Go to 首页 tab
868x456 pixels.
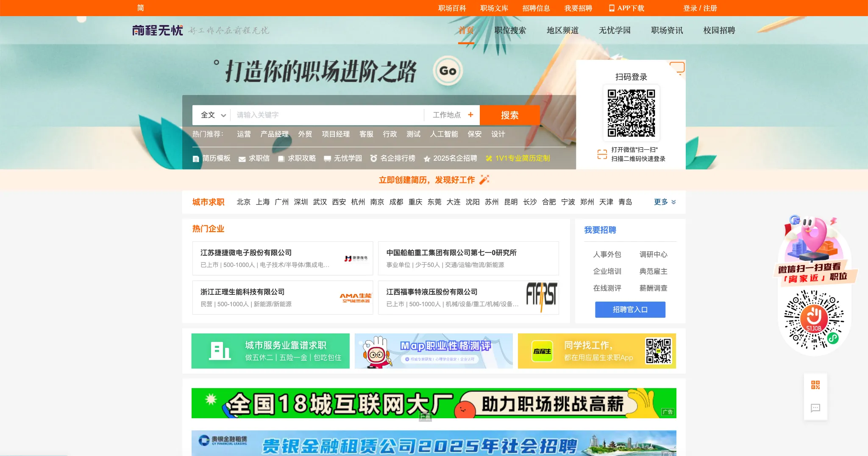click(x=466, y=30)
